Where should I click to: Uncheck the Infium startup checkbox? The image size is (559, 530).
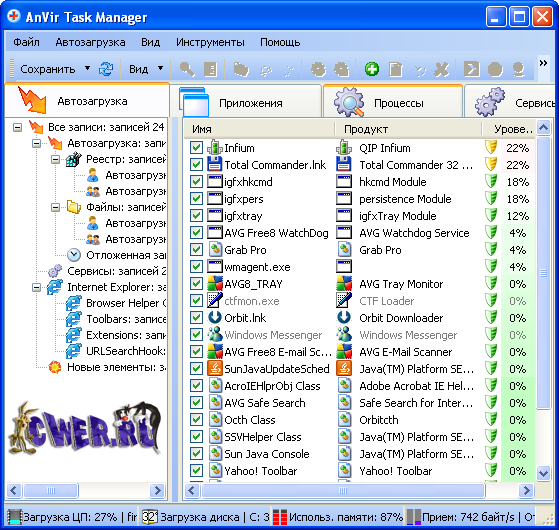[196, 148]
